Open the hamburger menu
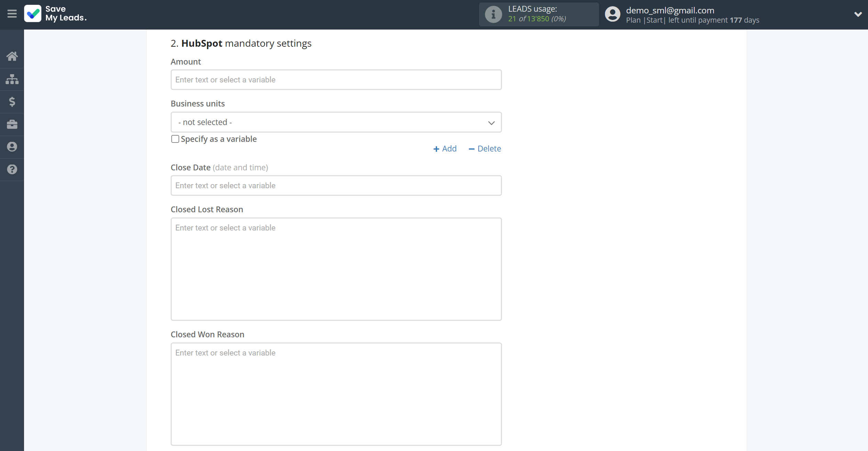 point(12,14)
